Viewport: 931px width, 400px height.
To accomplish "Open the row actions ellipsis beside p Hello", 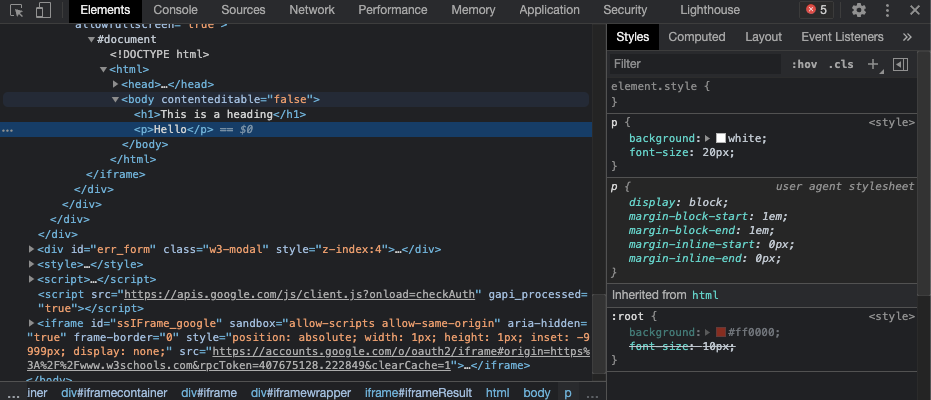I will [x=8, y=130].
